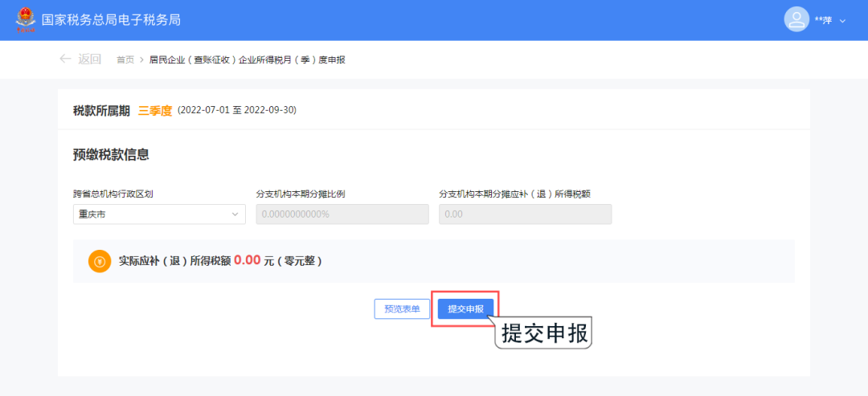Go to 首页 in the breadcrumb
The image size is (868, 396).
point(125,59)
